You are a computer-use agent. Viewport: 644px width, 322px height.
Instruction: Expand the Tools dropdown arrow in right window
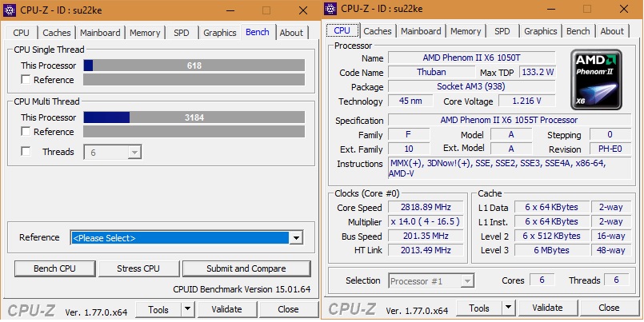[x=509, y=308]
